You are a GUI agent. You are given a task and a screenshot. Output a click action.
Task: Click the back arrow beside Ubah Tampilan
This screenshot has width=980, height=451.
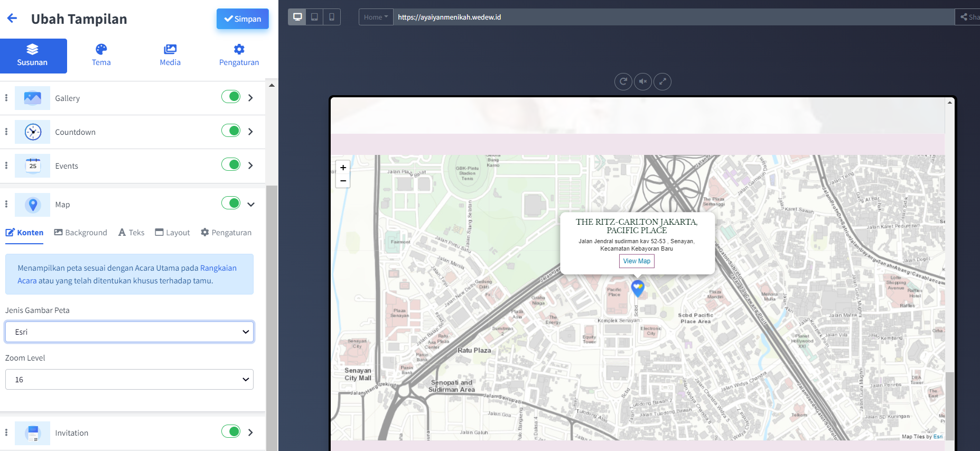point(12,19)
